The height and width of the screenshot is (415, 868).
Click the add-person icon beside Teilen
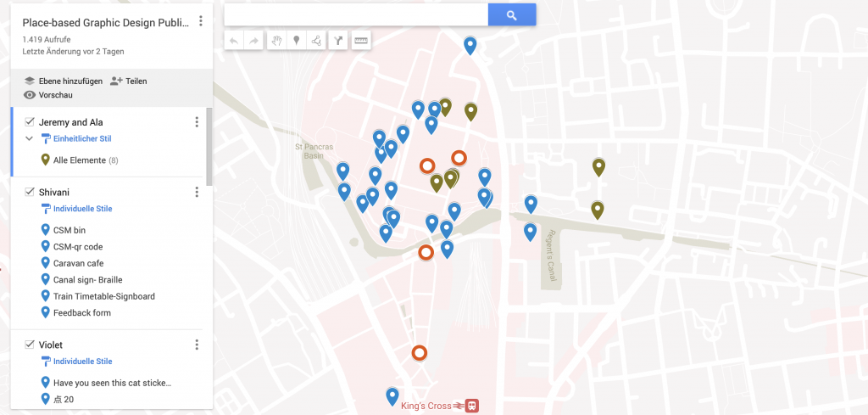click(115, 81)
